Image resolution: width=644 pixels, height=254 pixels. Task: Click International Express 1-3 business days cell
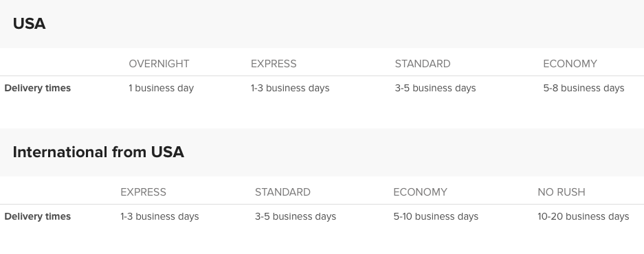(159, 217)
